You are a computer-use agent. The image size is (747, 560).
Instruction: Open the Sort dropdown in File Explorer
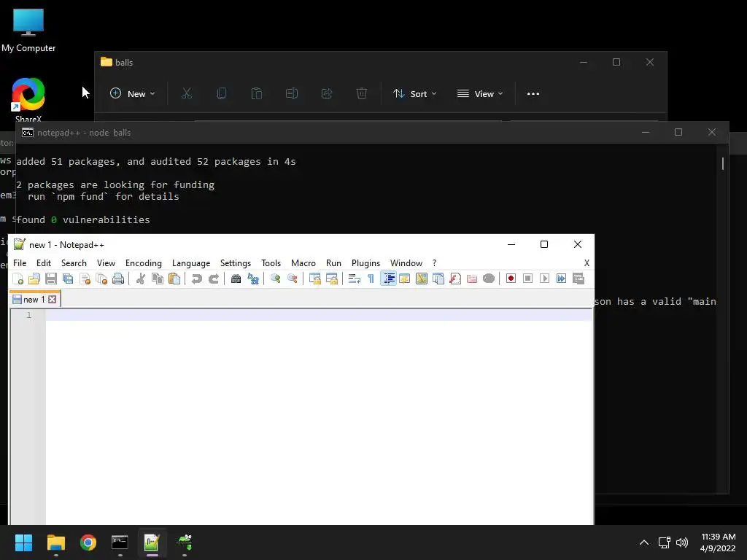coord(414,94)
